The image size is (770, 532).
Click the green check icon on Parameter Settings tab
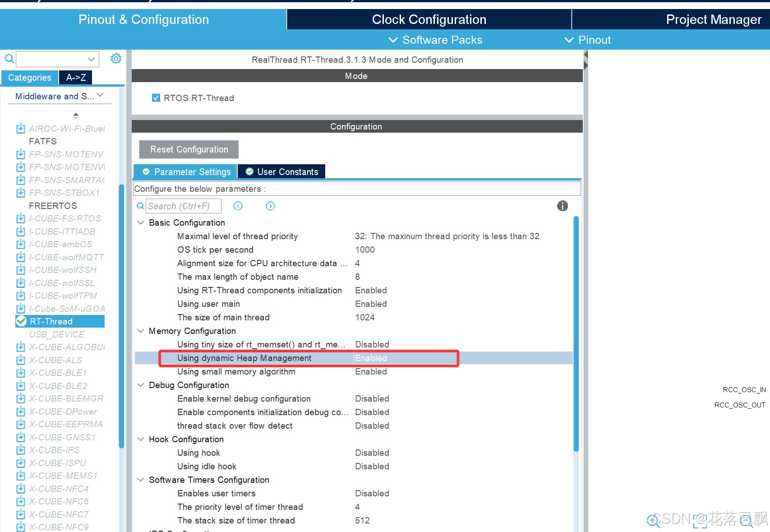146,171
